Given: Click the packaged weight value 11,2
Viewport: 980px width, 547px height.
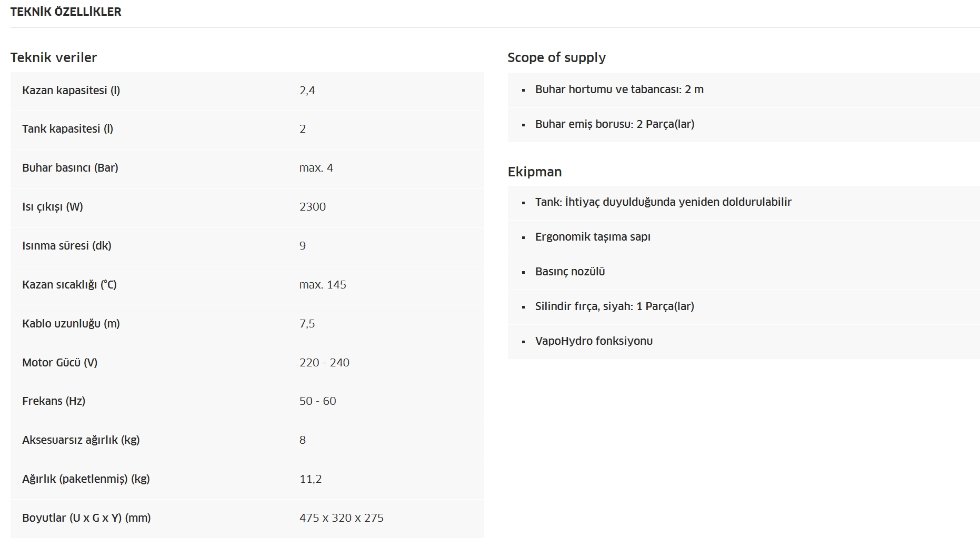Looking at the screenshot, I should (311, 479).
